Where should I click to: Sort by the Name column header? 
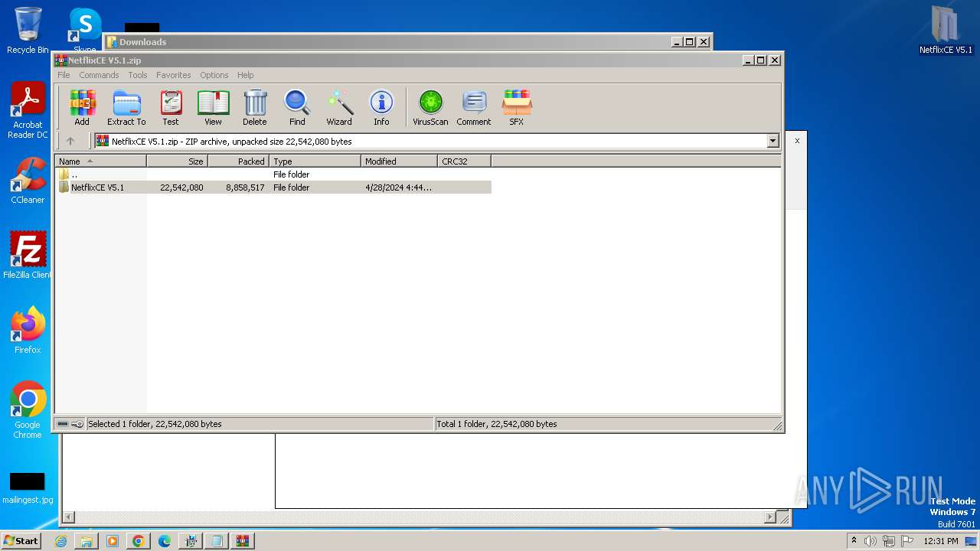tap(100, 161)
